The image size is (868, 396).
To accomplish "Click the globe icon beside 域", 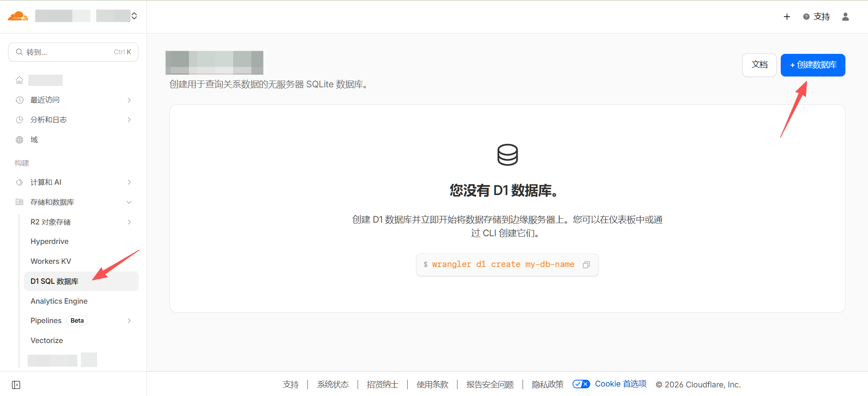I will pyautogui.click(x=19, y=140).
